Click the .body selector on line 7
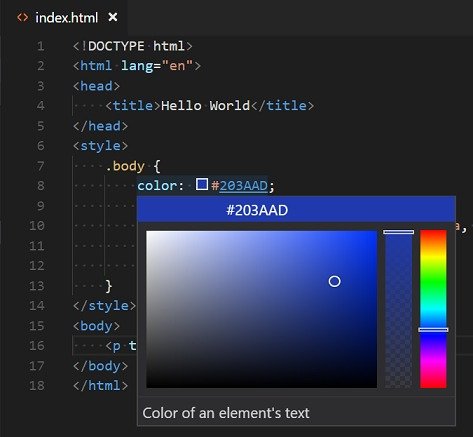 click(x=125, y=166)
